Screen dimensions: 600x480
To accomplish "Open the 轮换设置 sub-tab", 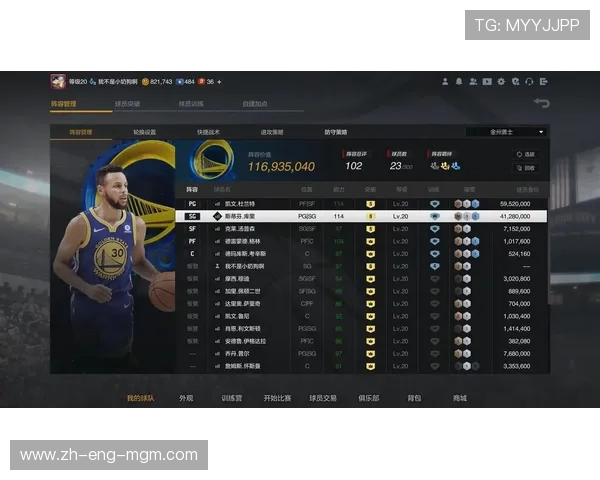I will [x=144, y=132].
